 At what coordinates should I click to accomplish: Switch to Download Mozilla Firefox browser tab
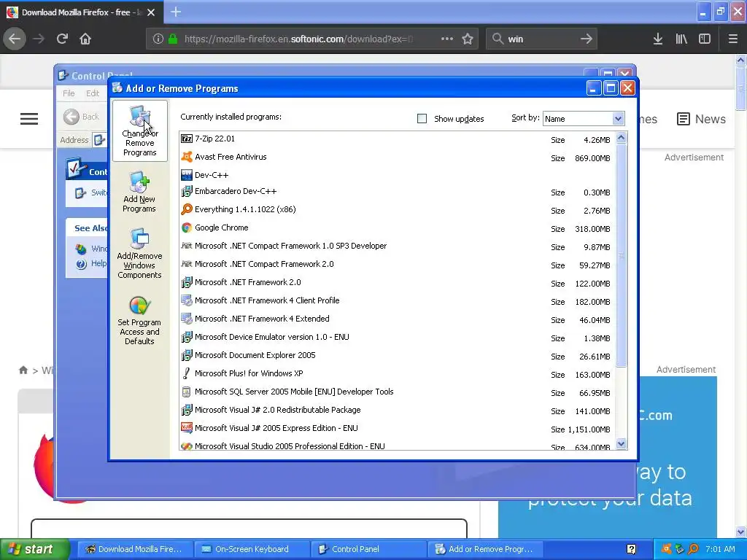(82, 12)
